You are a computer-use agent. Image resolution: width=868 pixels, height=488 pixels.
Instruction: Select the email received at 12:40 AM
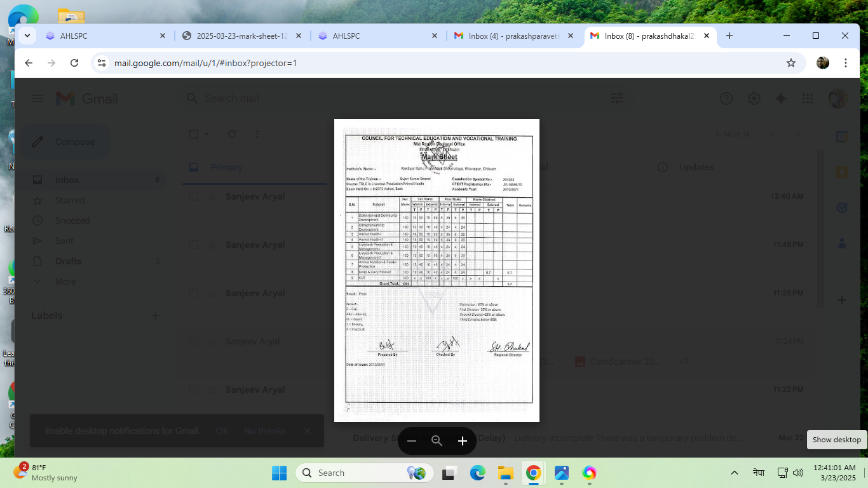[x=194, y=196]
